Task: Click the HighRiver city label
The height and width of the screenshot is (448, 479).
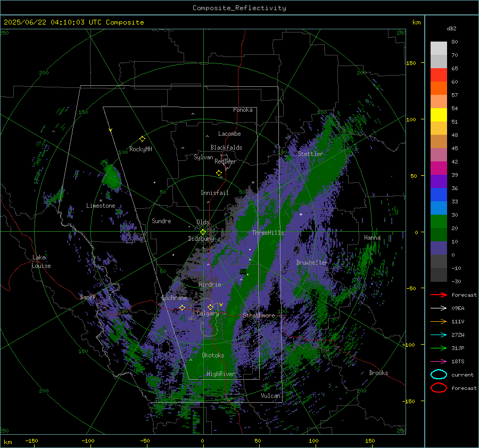Action: coord(220,374)
